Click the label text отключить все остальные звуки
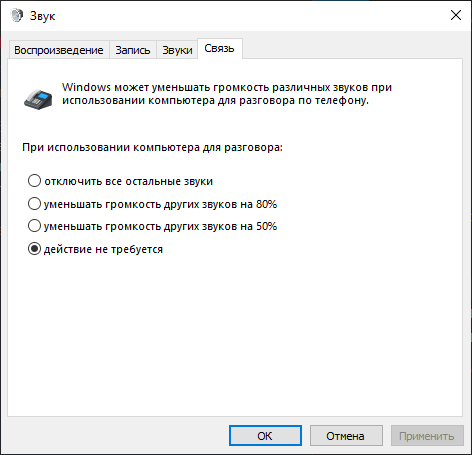 [129, 181]
